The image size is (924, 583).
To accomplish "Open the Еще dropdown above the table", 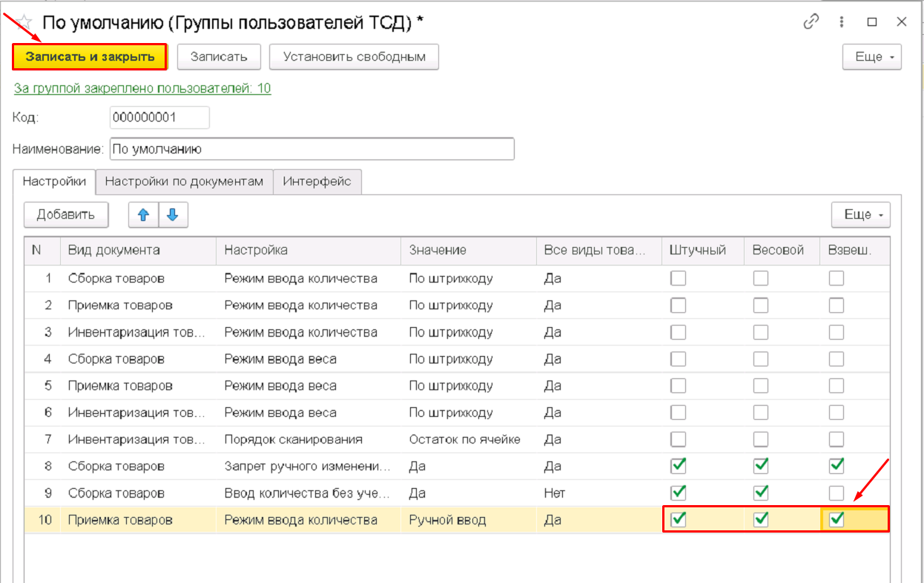I will pyautogui.click(x=860, y=215).
